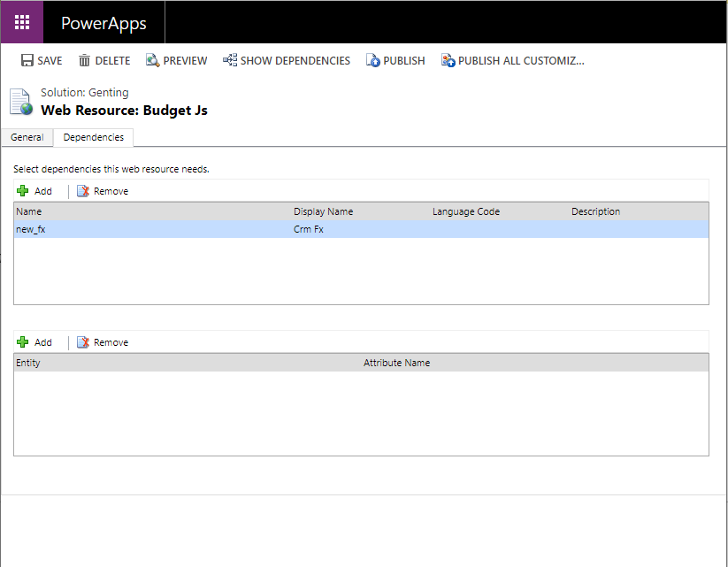This screenshot has width=728, height=567.
Task: Click the Language Code column header
Action: point(466,211)
